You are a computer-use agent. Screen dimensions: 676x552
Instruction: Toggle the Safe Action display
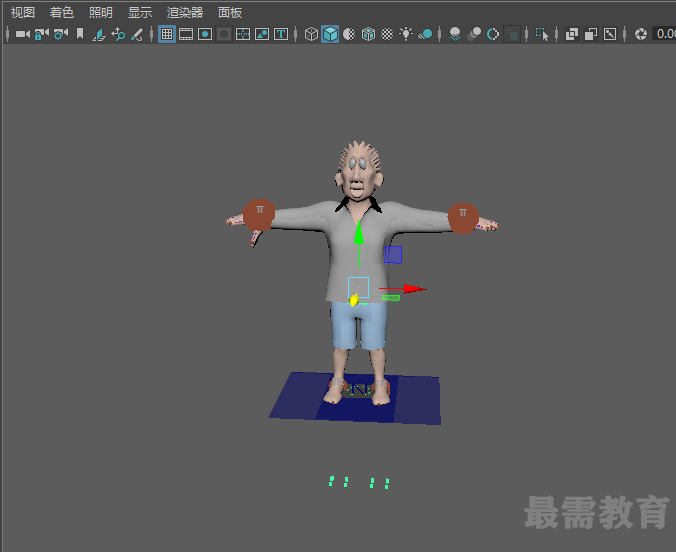click(x=262, y=34)
